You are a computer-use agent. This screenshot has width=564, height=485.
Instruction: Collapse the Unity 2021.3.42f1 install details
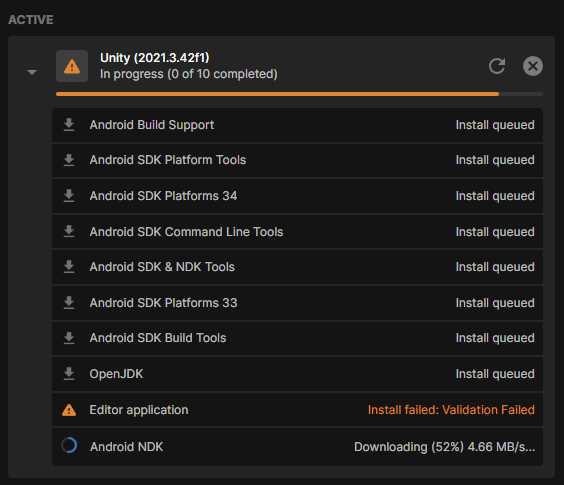pos(32,72)
